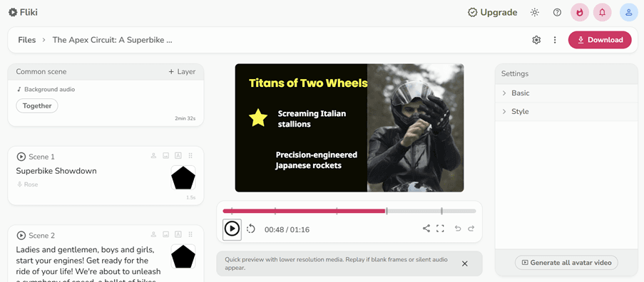This screenshot has height=282, width=644.
Task: Click the drag handle in Scene 1
Action: coord(190,155)
